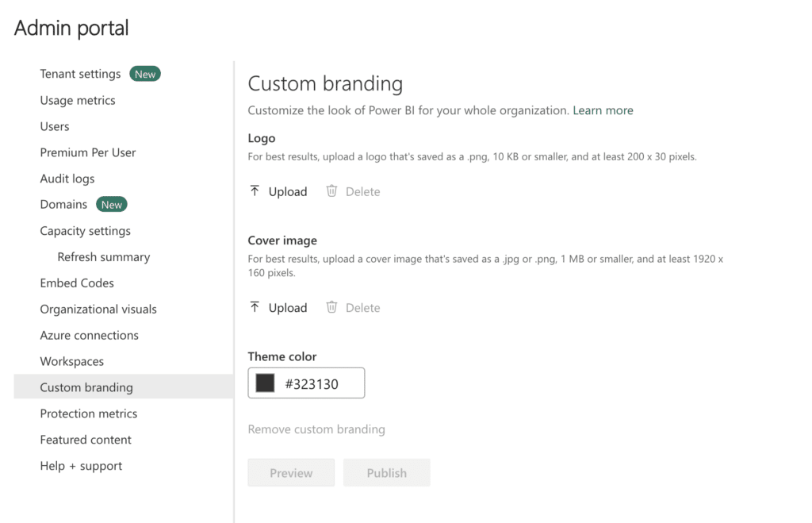The height and width of the screenshot is (523, 812).
Task: Click New badge beside Tenant settings
Action: click(x=145, y=74)
